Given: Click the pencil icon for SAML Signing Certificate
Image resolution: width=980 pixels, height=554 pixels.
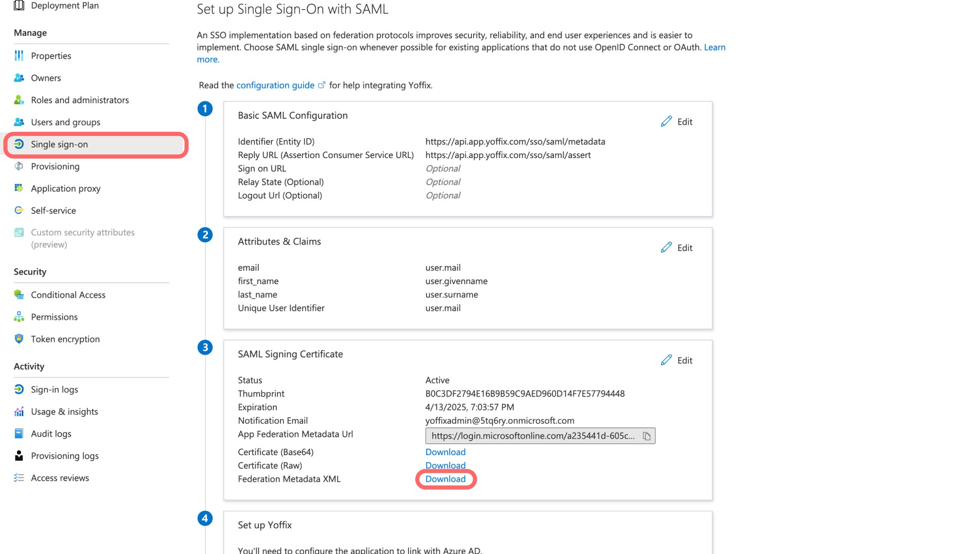Looking at the screenshot, I should coord(666,360).
